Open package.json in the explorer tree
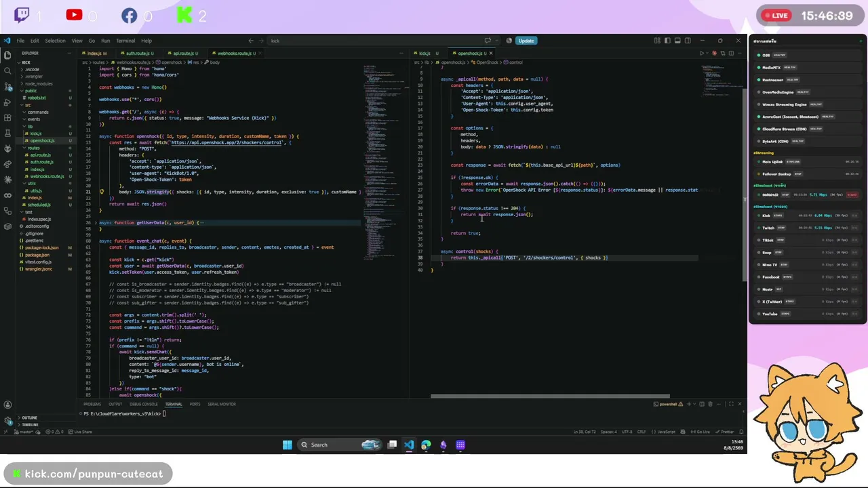Image resolution: width=868 pixels, height=488 pixels. coord(37,255)
